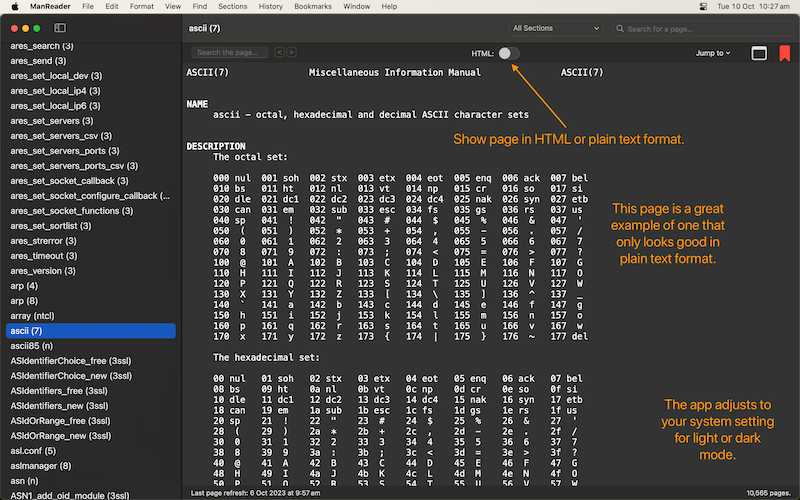Click the Search the page field
This screenshot has width=800, height=500.
(230, 52)
